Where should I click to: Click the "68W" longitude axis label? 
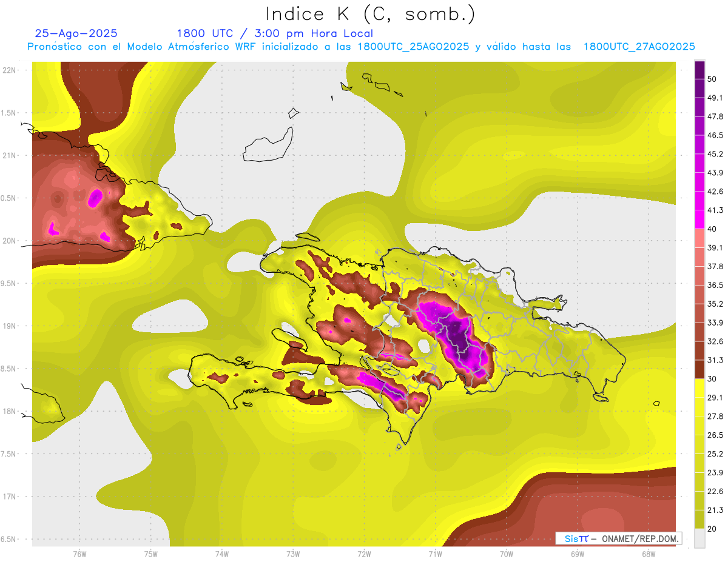click(649, 554)
